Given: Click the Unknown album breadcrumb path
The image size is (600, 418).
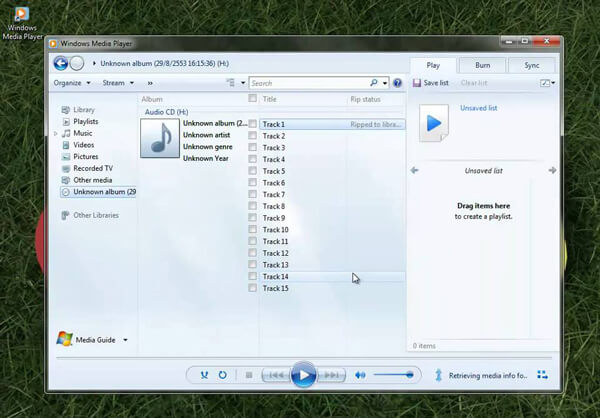Looking at the screenshot, I should (x=165, y=64).
